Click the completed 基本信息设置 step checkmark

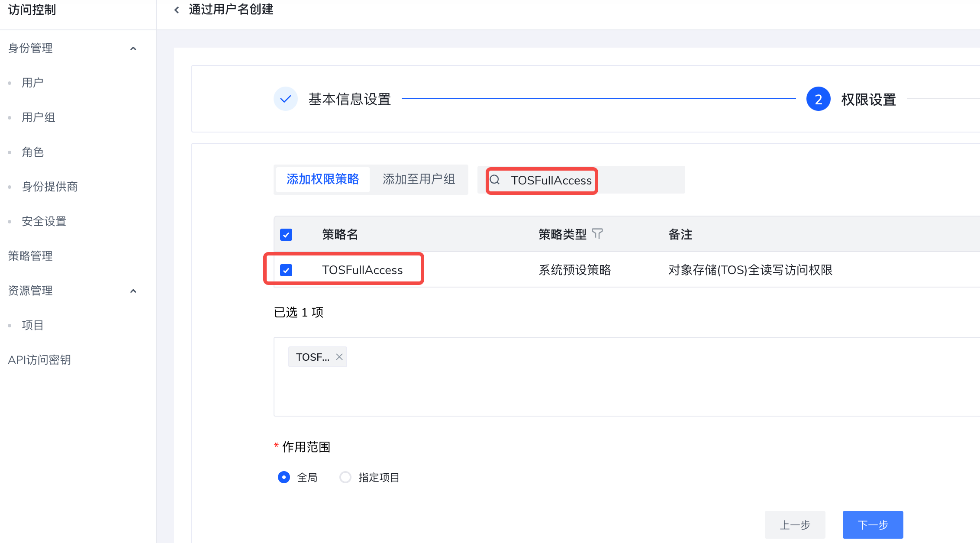pos(286,99)
